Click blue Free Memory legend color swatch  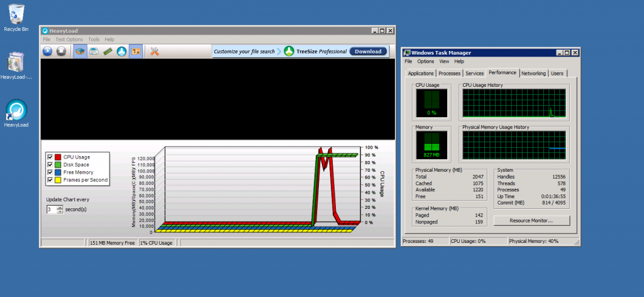(58, 172)
